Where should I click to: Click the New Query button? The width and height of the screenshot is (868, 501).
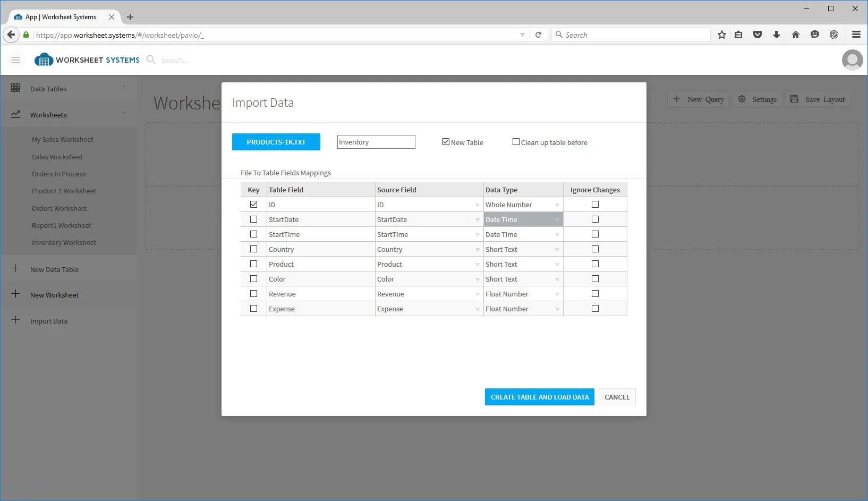[699, 99]
